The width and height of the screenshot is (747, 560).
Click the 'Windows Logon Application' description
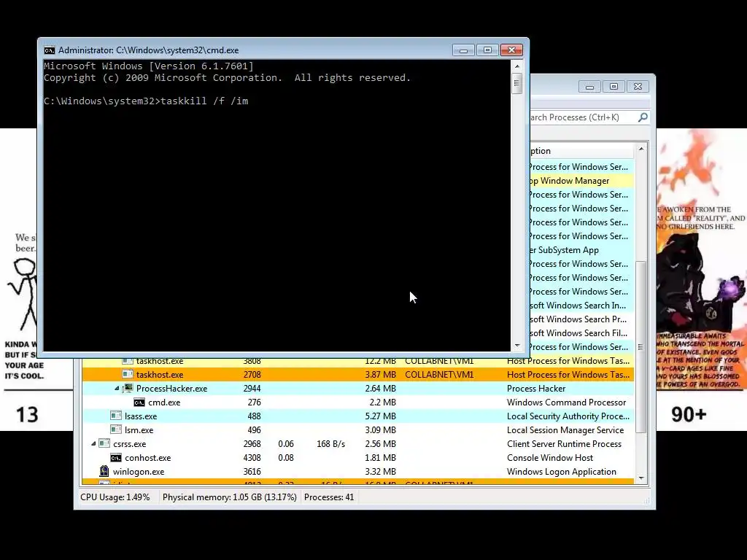click(x=561, y=472)
